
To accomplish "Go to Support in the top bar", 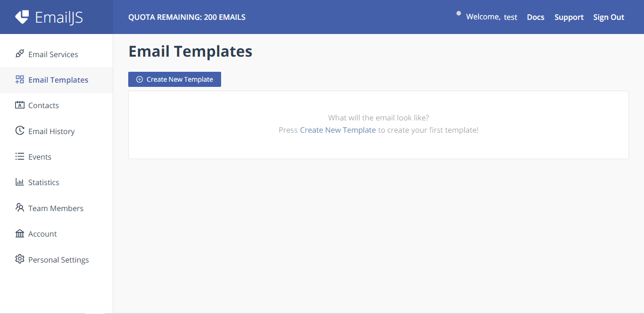I will pos(569,17).
